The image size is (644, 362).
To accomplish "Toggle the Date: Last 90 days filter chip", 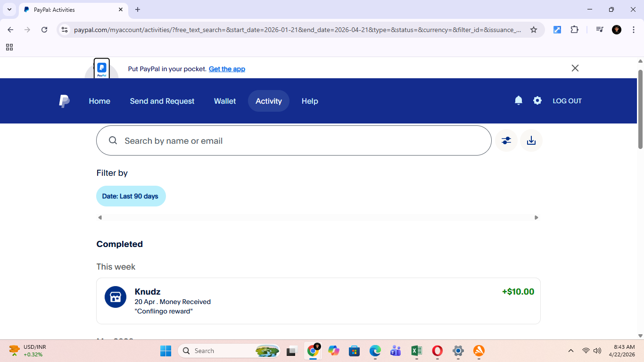I will tap(131, 196).
